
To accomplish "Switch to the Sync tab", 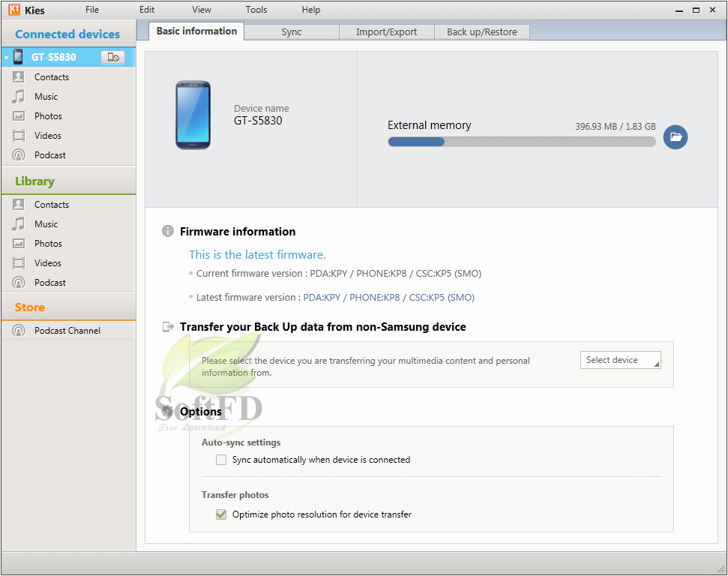I will [292, 32].
